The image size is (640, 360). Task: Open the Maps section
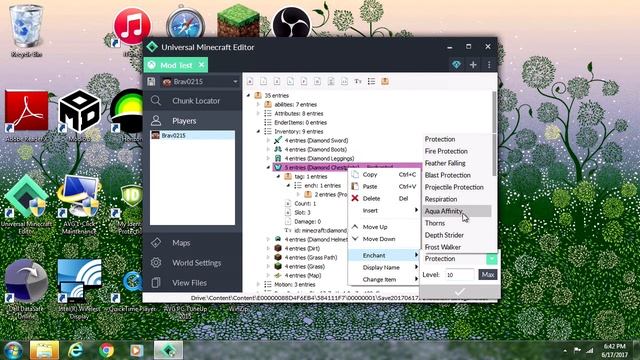pyautogui.click(x=192, y=243)
